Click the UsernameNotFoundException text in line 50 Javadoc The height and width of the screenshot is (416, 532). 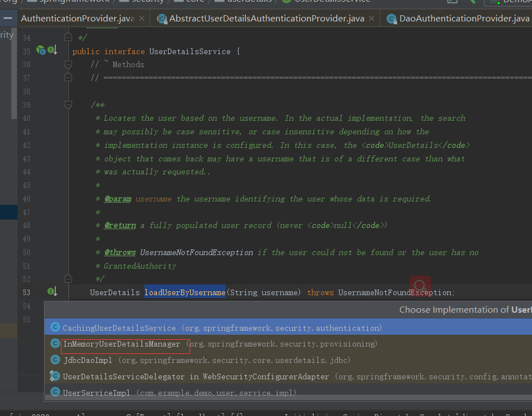pos(196,252)
